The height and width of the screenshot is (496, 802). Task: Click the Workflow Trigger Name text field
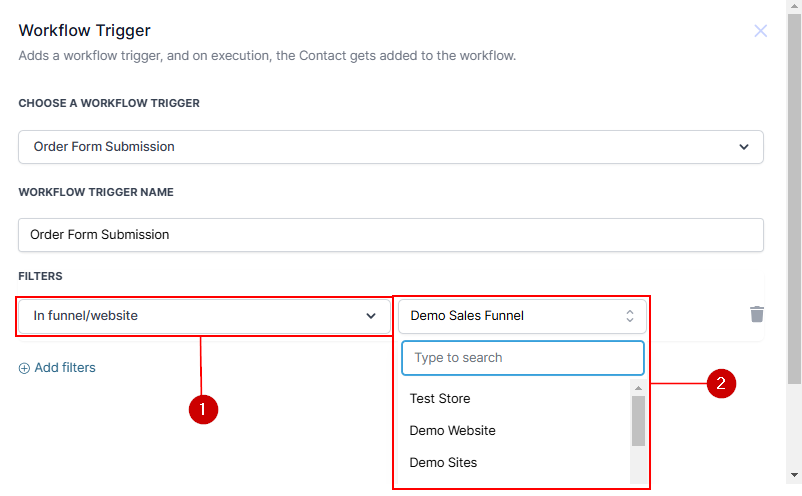pyautogui.click(x=390, y=235)
